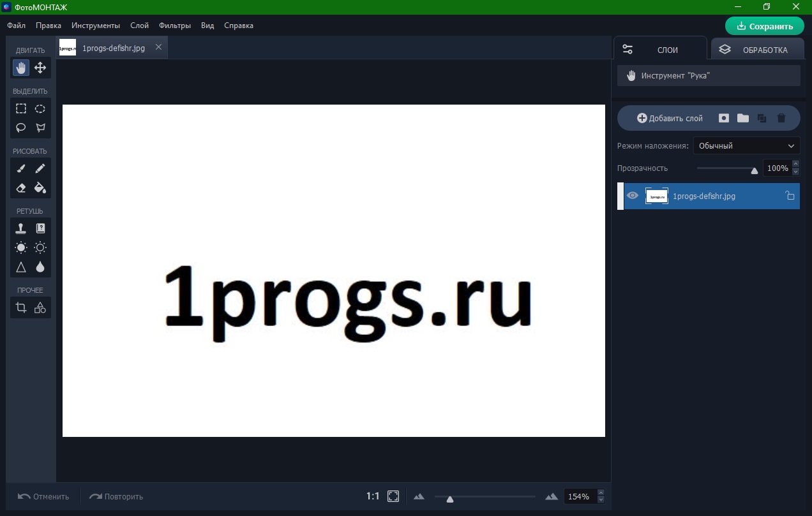812x516 pixels.
Task: Select the Crop tool
Action: coord(20,307)
